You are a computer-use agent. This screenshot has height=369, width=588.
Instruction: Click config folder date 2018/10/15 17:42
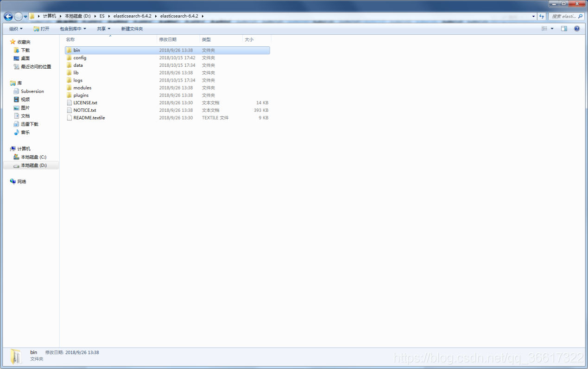coord(177,58)
